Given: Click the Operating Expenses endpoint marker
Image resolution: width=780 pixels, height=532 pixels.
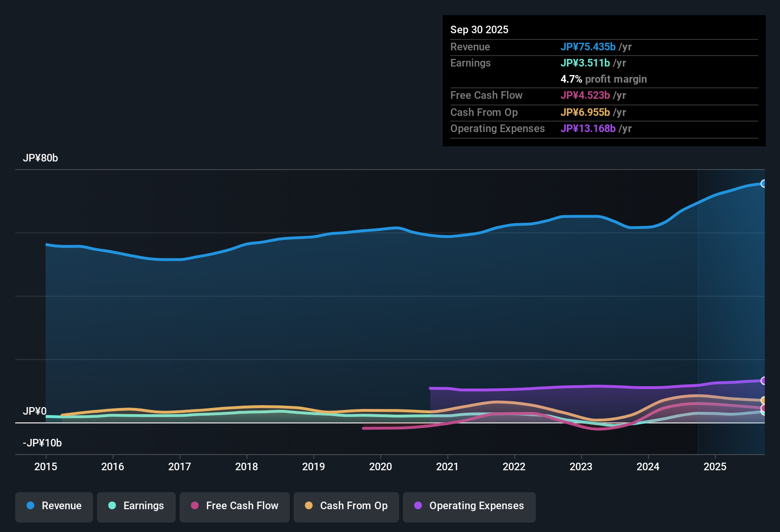Looking at the screenshot, I should [764, 381].
